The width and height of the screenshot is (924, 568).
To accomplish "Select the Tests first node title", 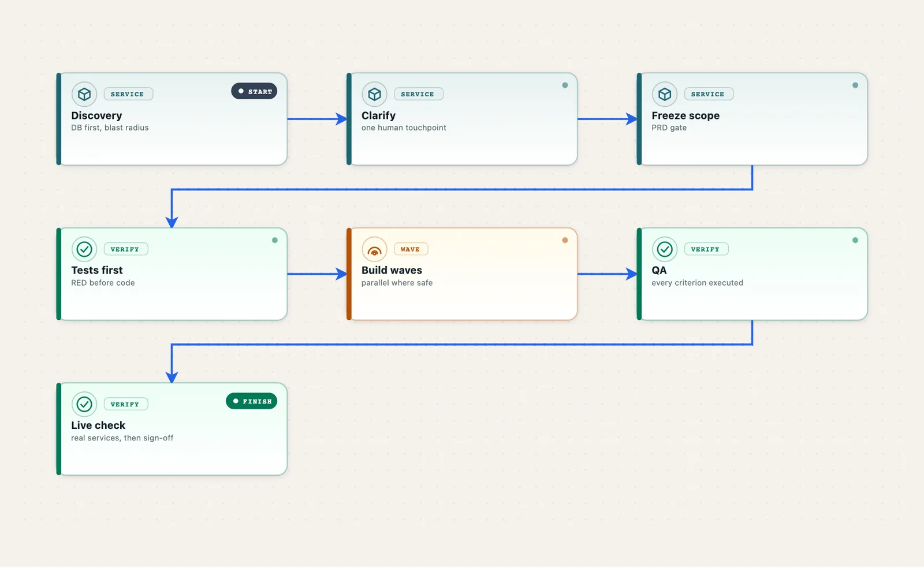I will 97,270.
